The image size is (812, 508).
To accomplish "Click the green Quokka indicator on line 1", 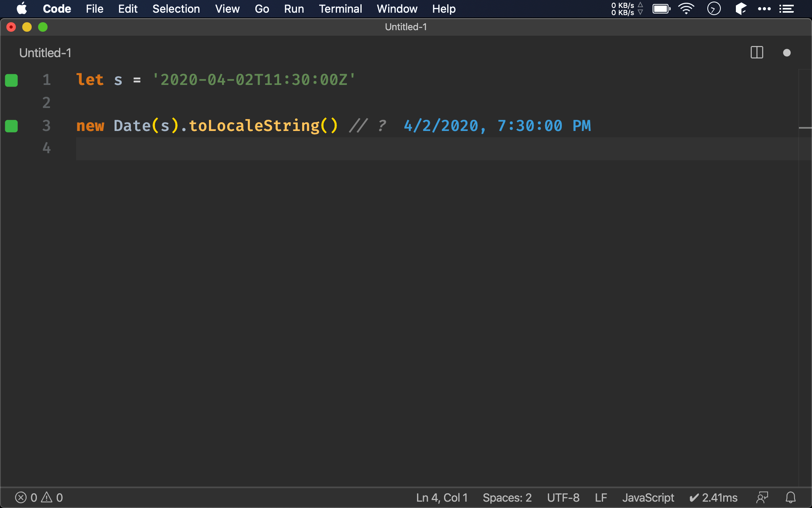I will [11, 80].
